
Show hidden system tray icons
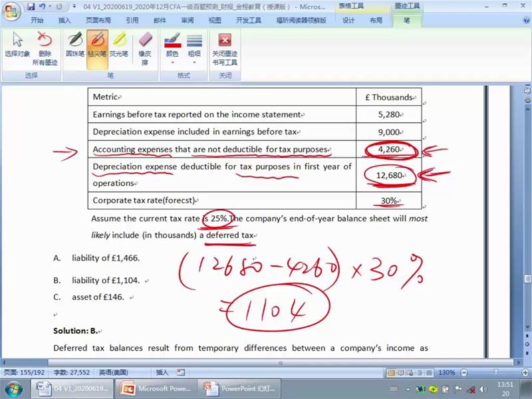coord(408,389)
